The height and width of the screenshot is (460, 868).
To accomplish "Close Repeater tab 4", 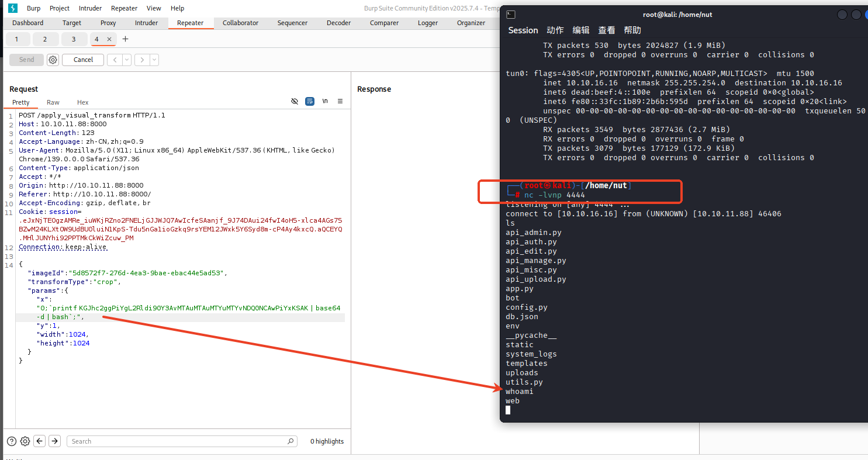I will (x=109, y=39).
